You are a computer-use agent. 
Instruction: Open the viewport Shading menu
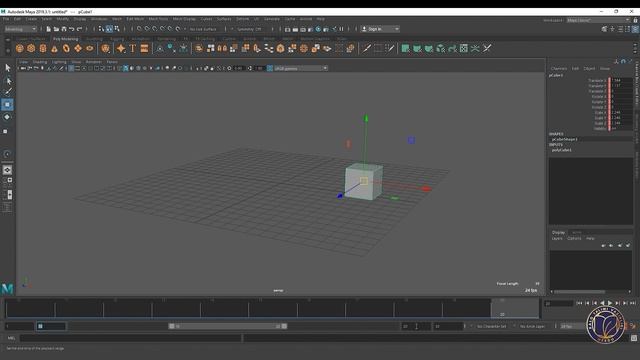pyautogui.click(x=40, y=62)
